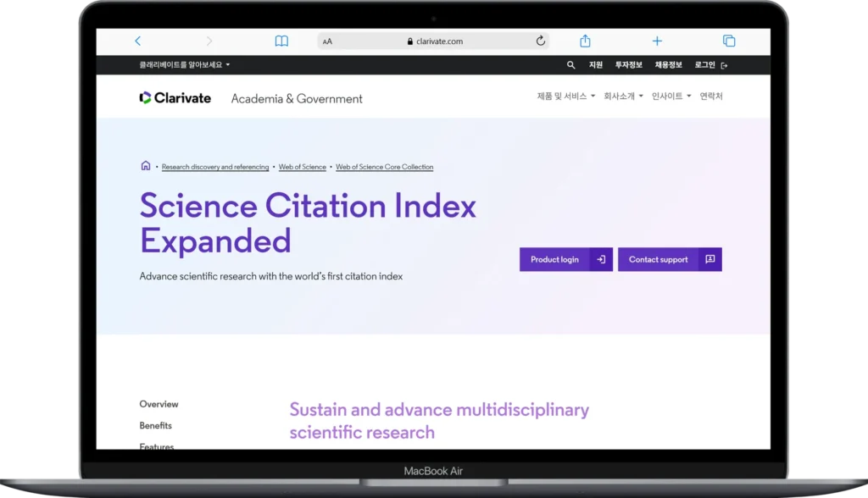Click the Science Citation Index Expanded title

(x=308, y=223)
